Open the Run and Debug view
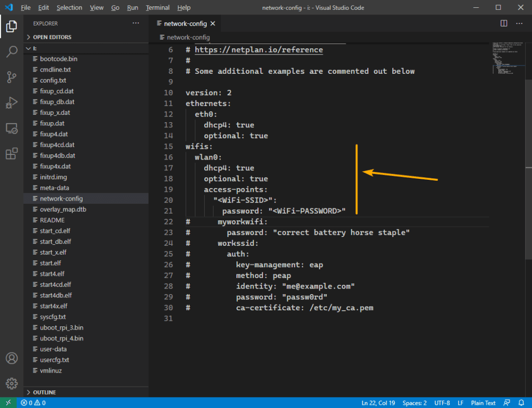532x408 pixels. click(11, 102)
